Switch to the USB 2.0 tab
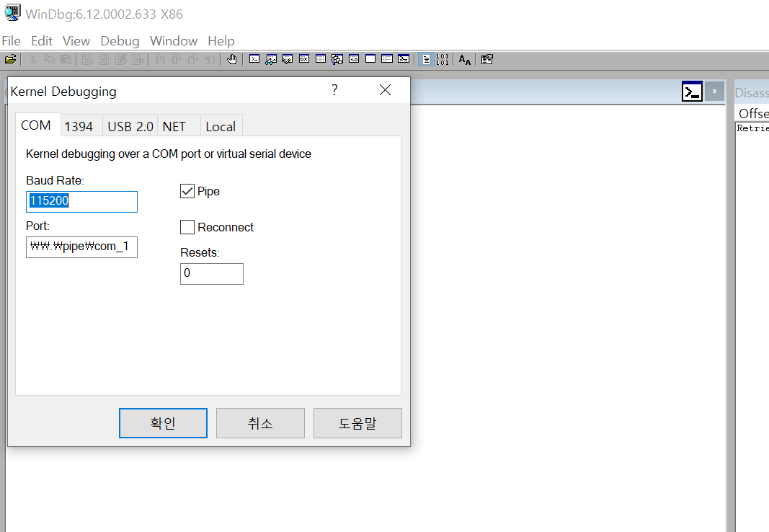 [130, 126]
